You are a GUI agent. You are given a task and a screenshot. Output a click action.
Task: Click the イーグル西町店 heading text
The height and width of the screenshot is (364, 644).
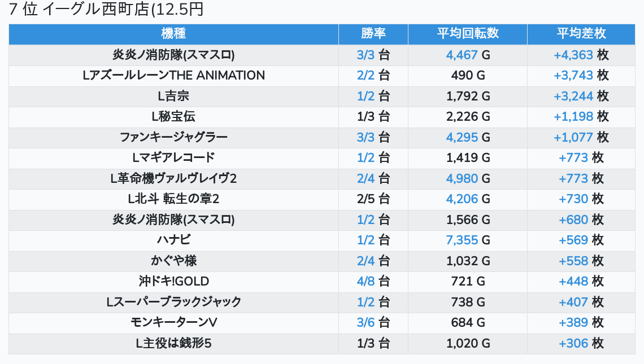(107, 10)
